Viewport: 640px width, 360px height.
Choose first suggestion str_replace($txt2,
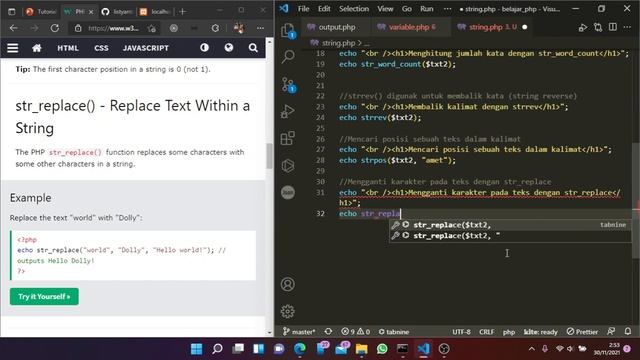510,225
